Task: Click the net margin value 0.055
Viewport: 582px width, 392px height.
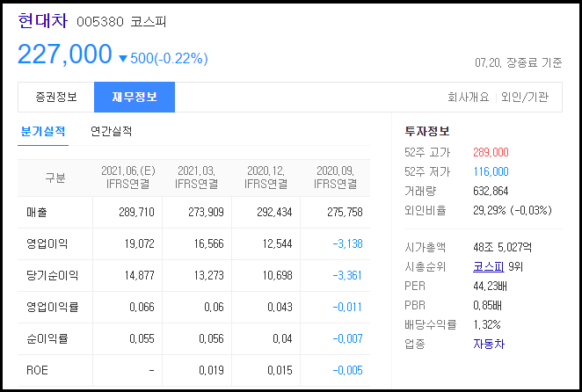Action: [142, 338]
